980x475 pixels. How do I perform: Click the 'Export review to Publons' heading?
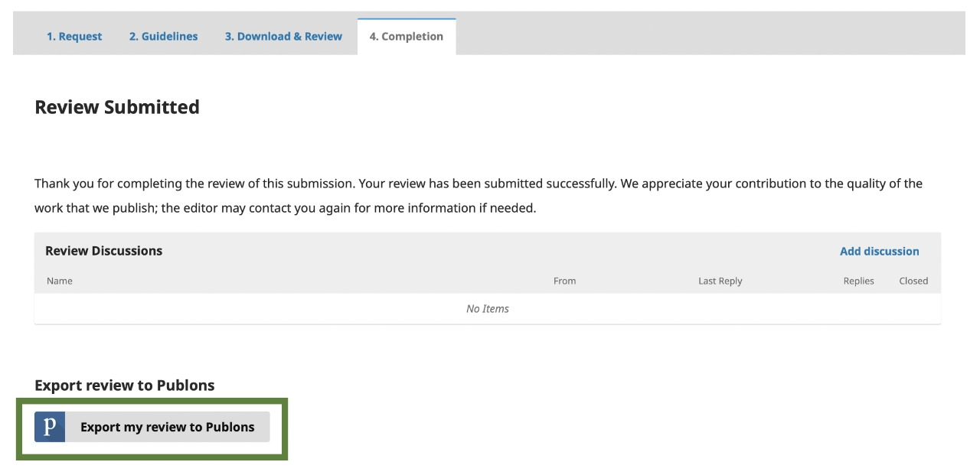[x=125, y=386]
